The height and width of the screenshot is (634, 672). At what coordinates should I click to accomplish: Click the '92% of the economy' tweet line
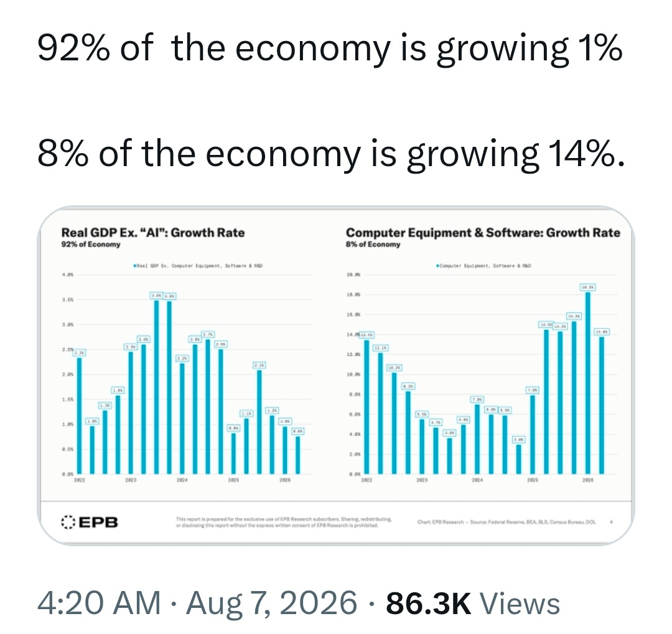point(330,49)
